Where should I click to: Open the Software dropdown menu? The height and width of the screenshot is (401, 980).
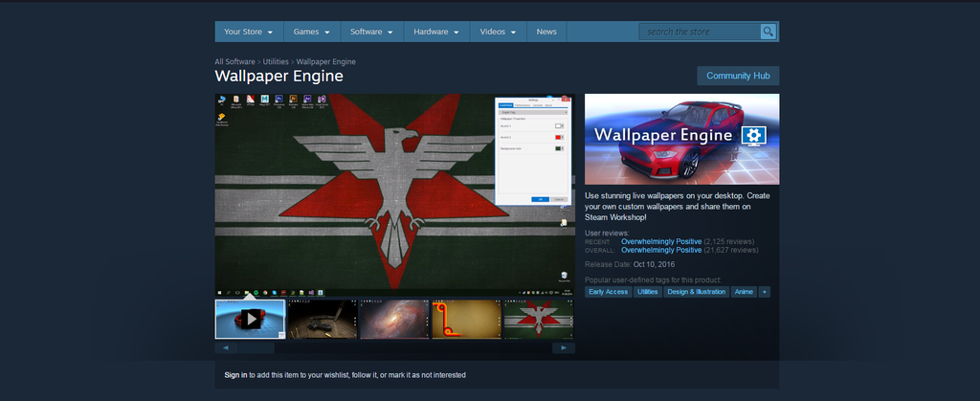(371, 32)
